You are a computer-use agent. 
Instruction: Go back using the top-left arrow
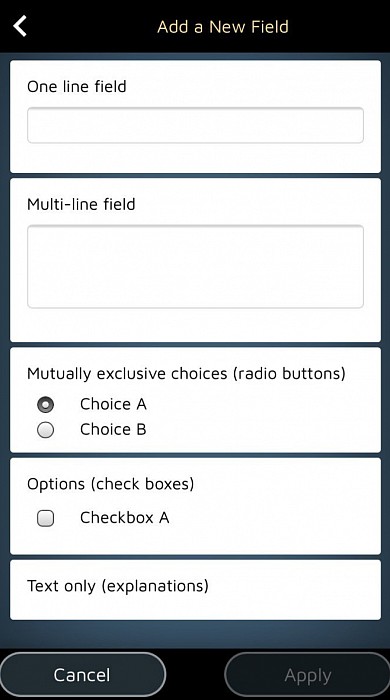pos(20,26)
